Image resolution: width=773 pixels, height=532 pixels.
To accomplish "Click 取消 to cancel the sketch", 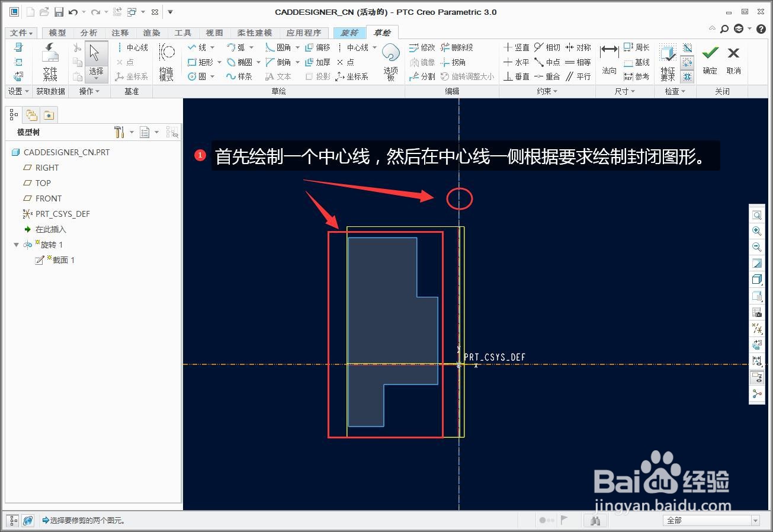I will point(733,60).
